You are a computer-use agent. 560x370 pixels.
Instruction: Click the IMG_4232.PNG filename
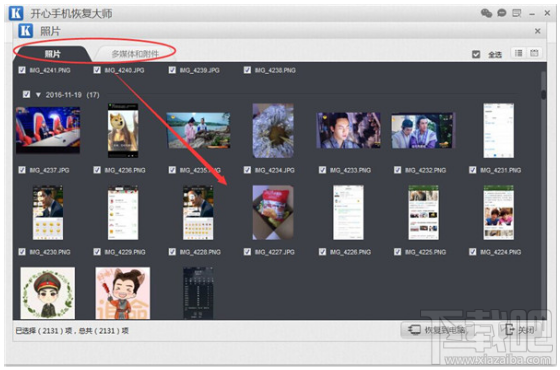[x=425, y=170]
